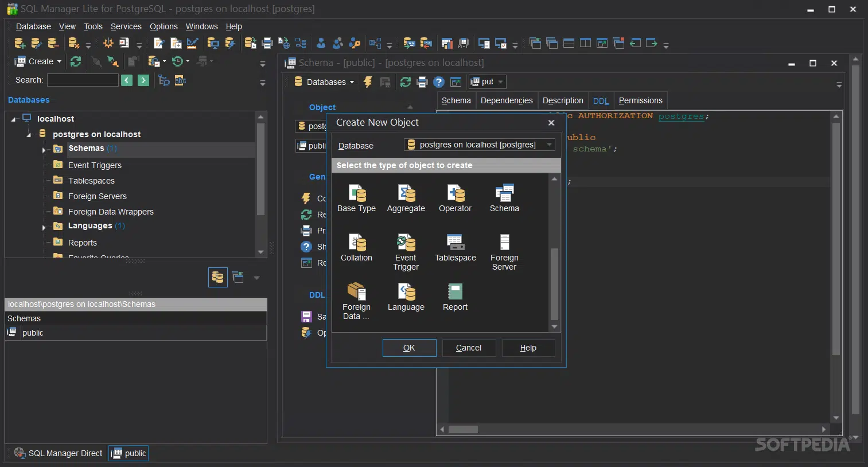Image resolution: width=868 pixels, height=467 pixels.
Task: Switch to SQL Manager Direct window tab
Action: [59, 453]
